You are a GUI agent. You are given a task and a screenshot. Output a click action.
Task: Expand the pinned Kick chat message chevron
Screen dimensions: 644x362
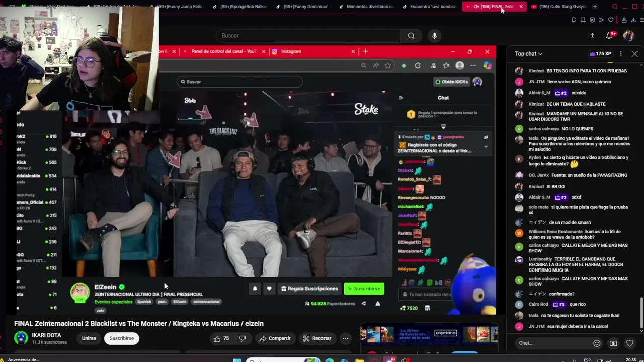[486, 146]
